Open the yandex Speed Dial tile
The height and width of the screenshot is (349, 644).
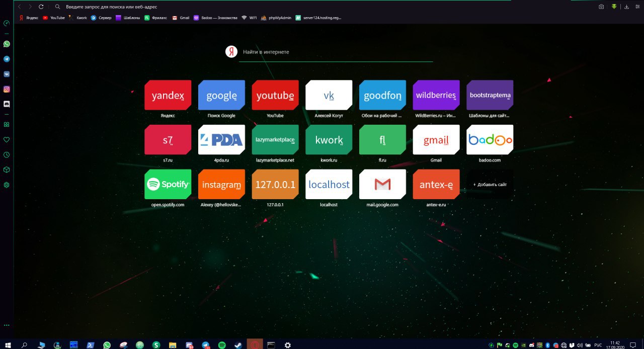(168, 95)
